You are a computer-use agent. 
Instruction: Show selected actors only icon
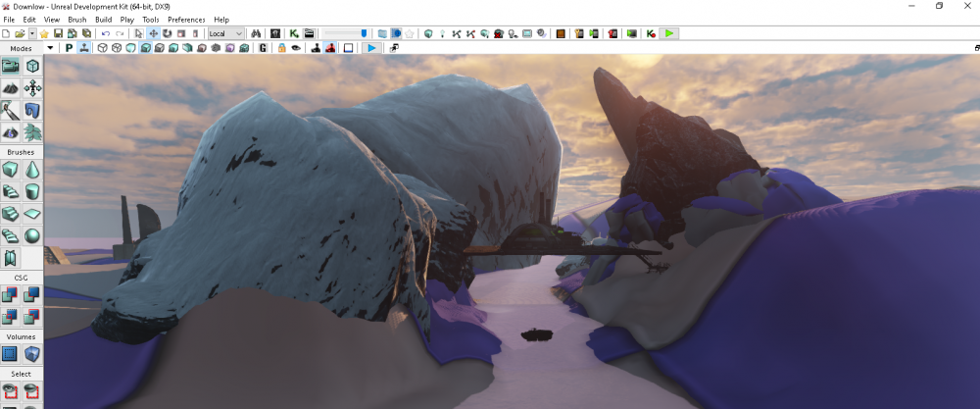(11, 392)
